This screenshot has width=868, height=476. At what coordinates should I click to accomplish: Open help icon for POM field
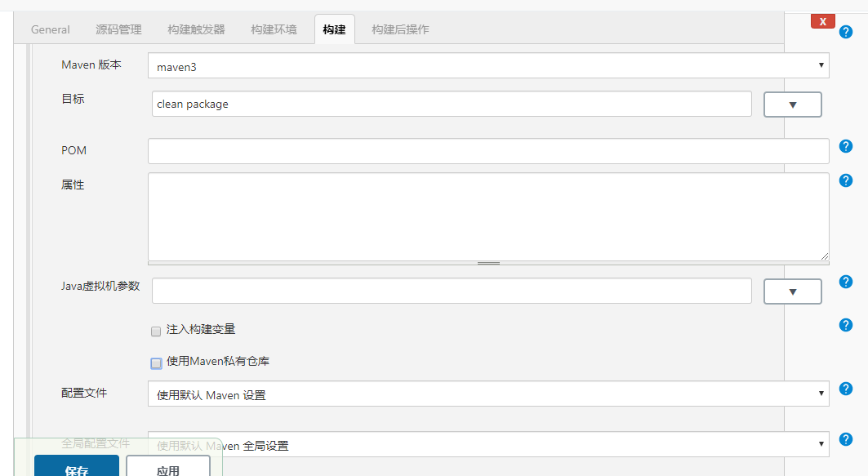pyautogui.click(x=846, y=146)
